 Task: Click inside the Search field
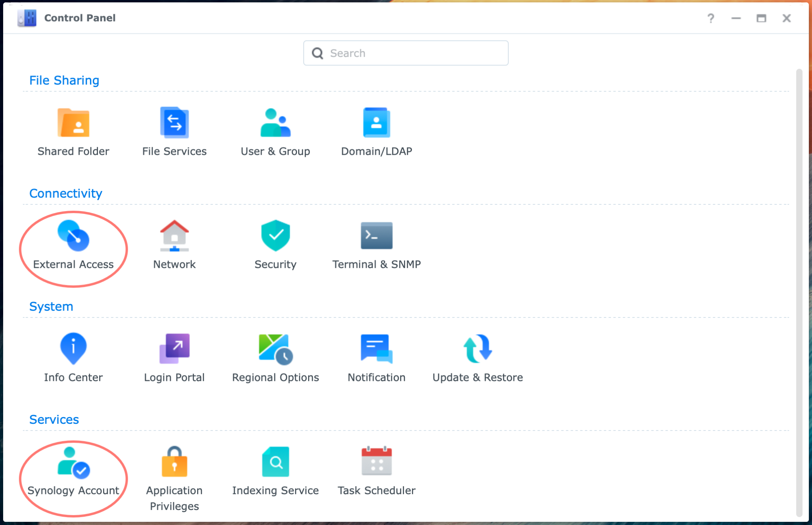click(405, 53)
